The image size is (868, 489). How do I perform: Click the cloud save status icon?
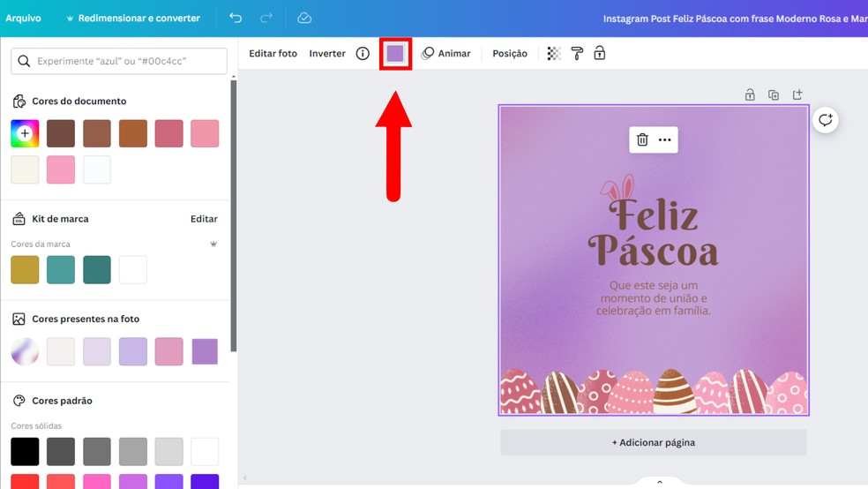[304, 18]
